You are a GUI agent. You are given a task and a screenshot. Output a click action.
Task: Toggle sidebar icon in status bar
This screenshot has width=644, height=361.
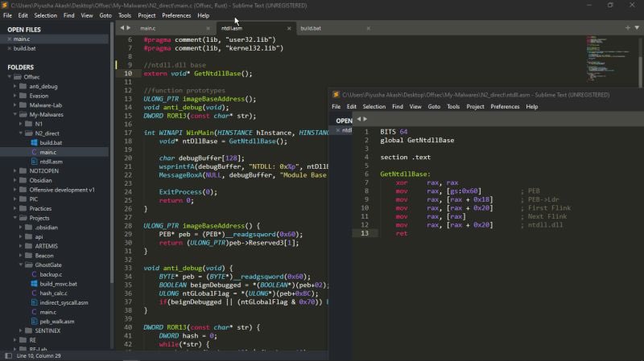point(8,355)
